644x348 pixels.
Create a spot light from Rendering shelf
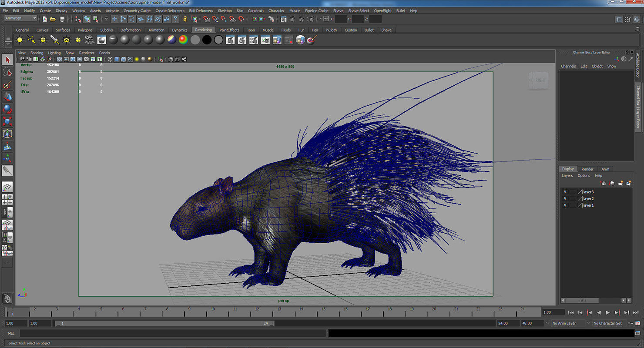tap(55, 40)
